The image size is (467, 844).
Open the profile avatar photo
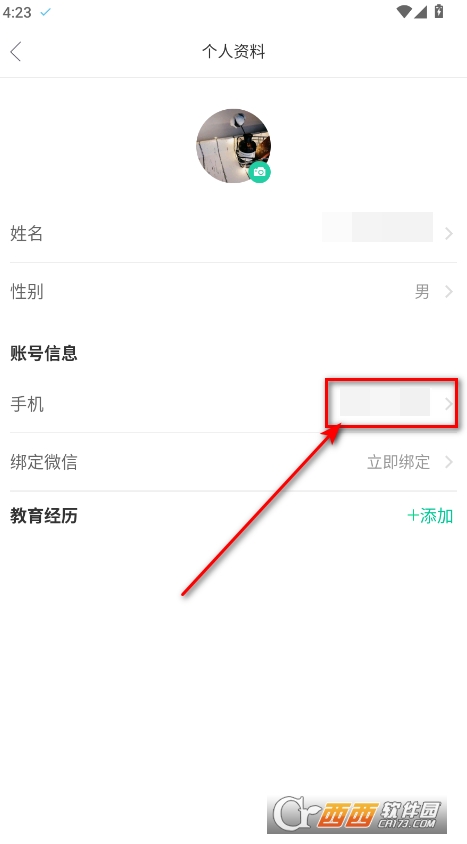click(x=233, y=146)
